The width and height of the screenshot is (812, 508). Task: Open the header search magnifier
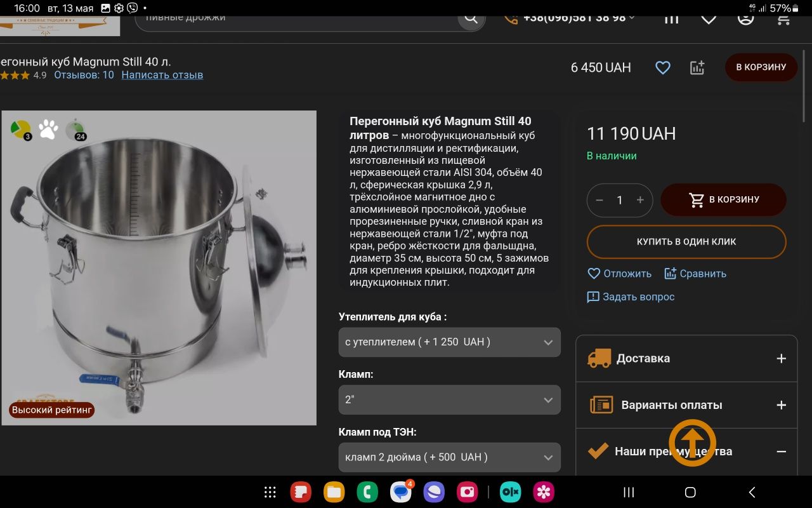471,18
